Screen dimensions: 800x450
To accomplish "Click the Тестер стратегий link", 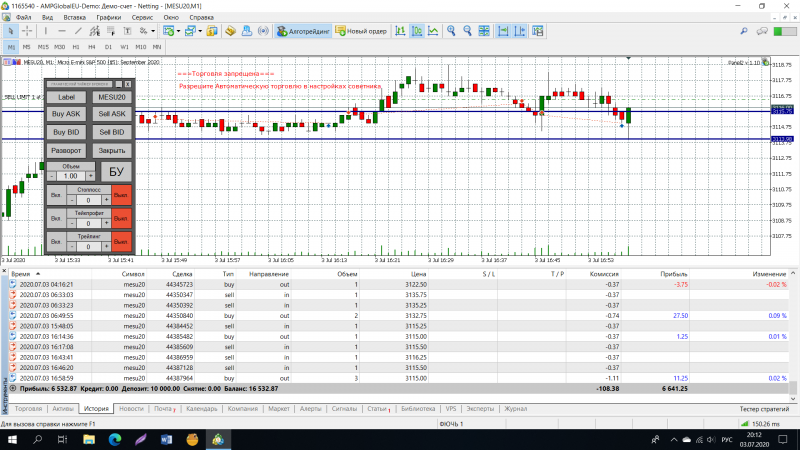I will coord(764,409).
